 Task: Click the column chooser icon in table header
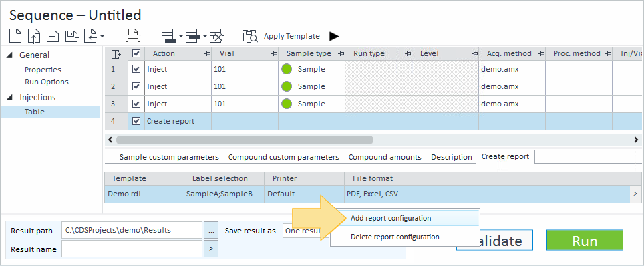(x=116, y=54)
